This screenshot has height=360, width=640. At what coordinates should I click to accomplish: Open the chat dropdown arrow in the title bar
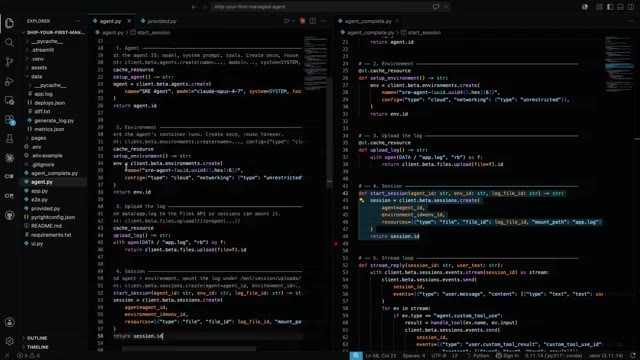click(446, 7)
